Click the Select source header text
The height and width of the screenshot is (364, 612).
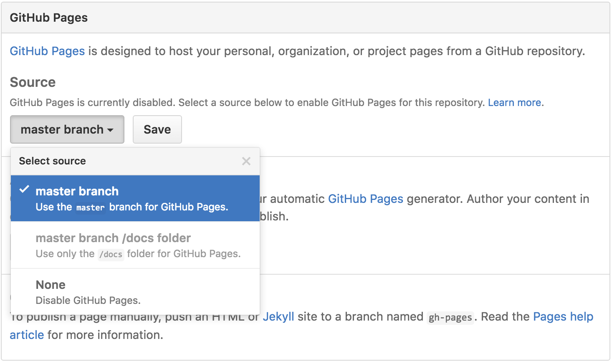(x=52, y=161)
